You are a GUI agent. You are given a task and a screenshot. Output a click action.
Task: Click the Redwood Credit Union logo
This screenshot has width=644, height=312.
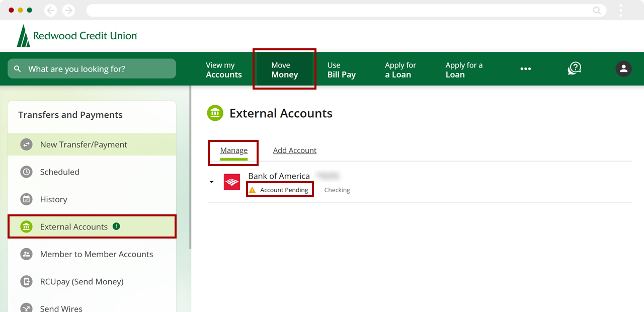[77, 36]
